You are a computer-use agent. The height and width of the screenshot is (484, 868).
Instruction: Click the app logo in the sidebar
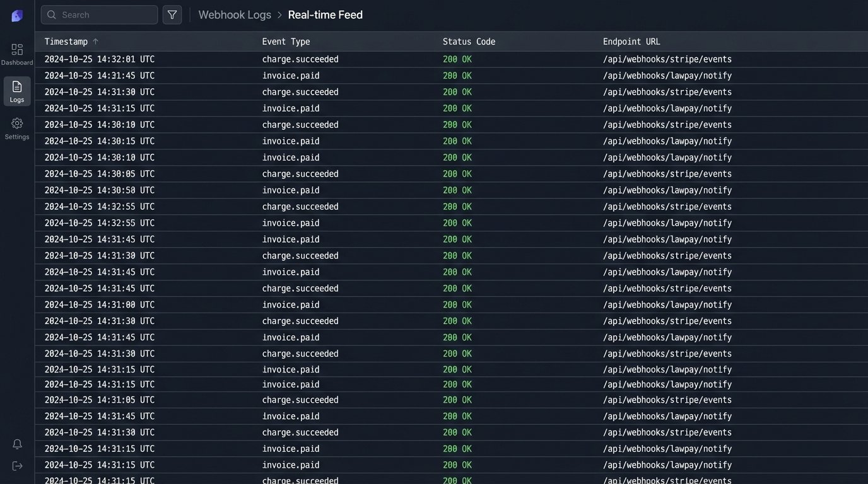[x=17, y=16]
